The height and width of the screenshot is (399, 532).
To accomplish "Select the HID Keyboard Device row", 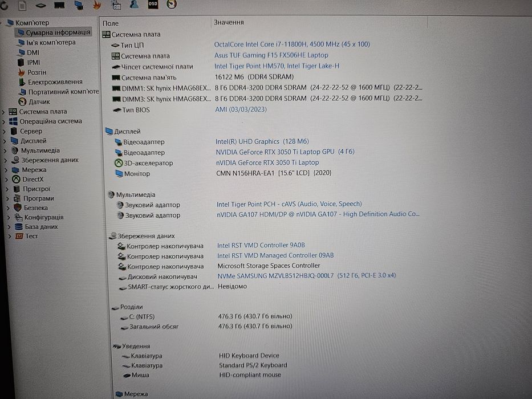I will pyautogui.click(x=200, y=356).
